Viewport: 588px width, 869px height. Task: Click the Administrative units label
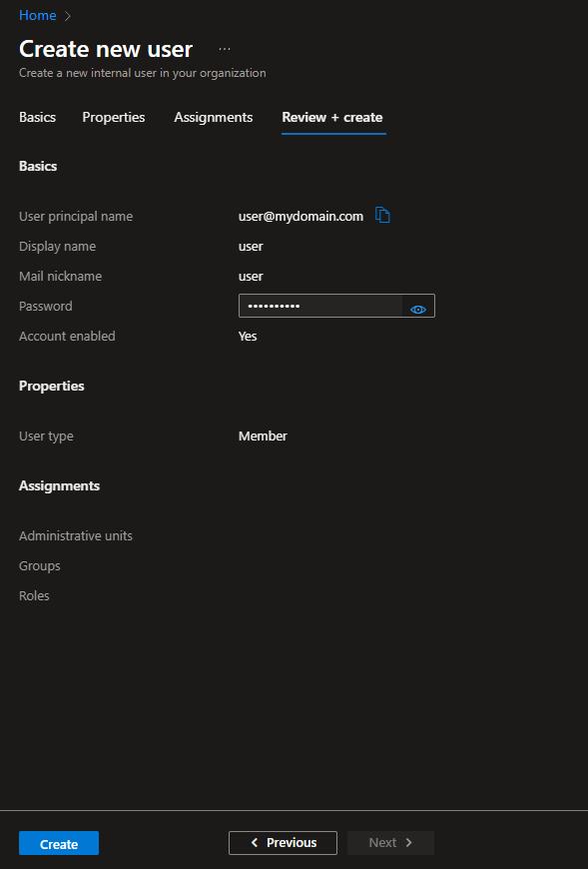click(x=76, y=536)
